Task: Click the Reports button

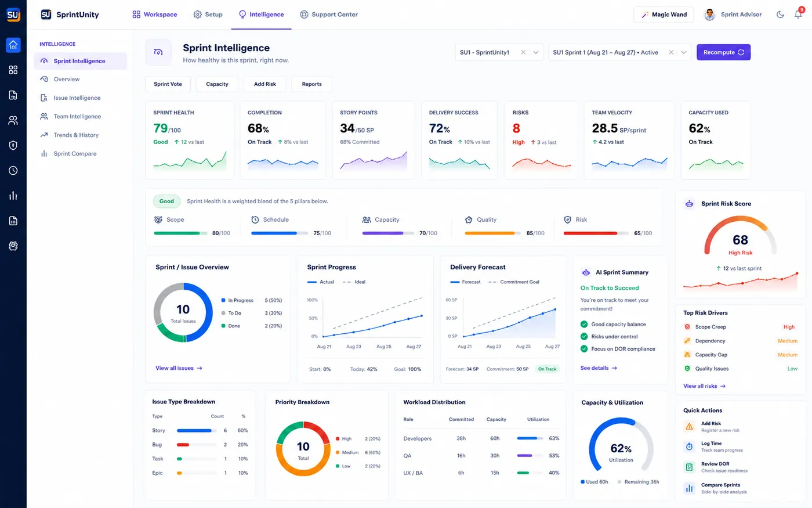Action: pos(311,84)
